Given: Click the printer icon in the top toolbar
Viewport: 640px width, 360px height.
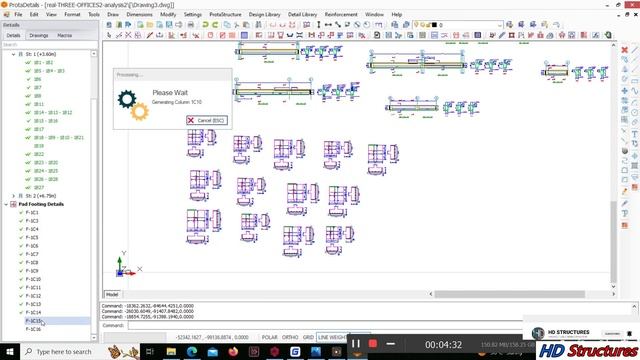Looking at the screenshot, I should (190, 25).
